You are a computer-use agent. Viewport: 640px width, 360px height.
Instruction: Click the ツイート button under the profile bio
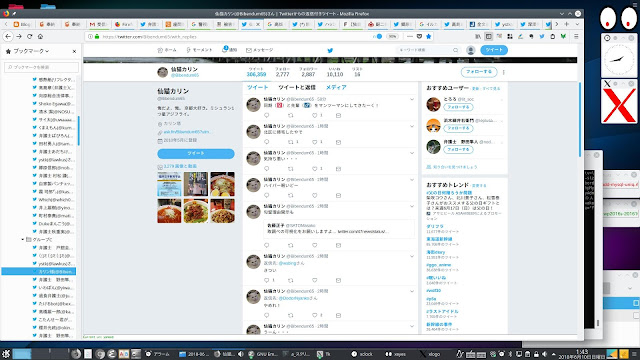tap(196, 153)
